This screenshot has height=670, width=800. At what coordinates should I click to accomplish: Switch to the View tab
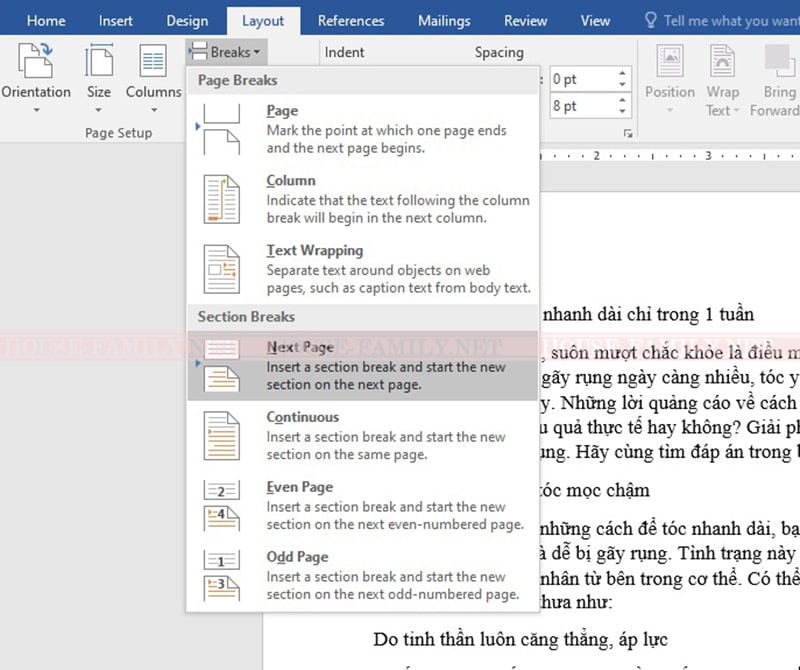coord(595,21)
